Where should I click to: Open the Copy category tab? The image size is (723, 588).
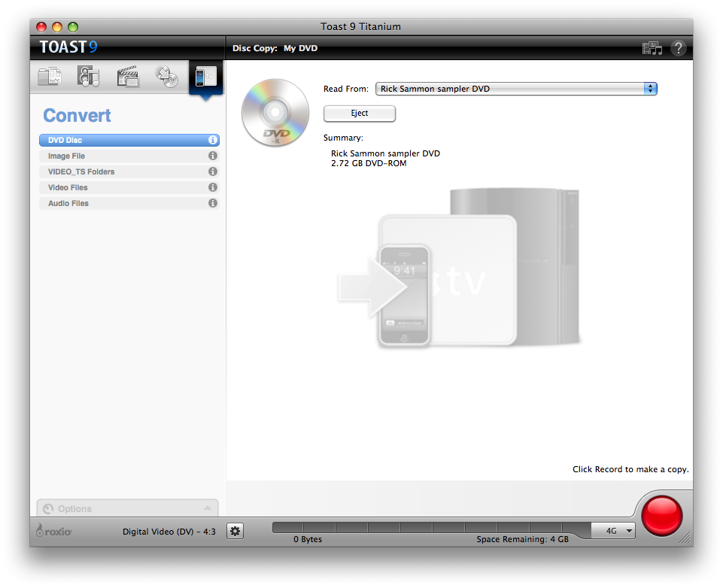point(166,77)
